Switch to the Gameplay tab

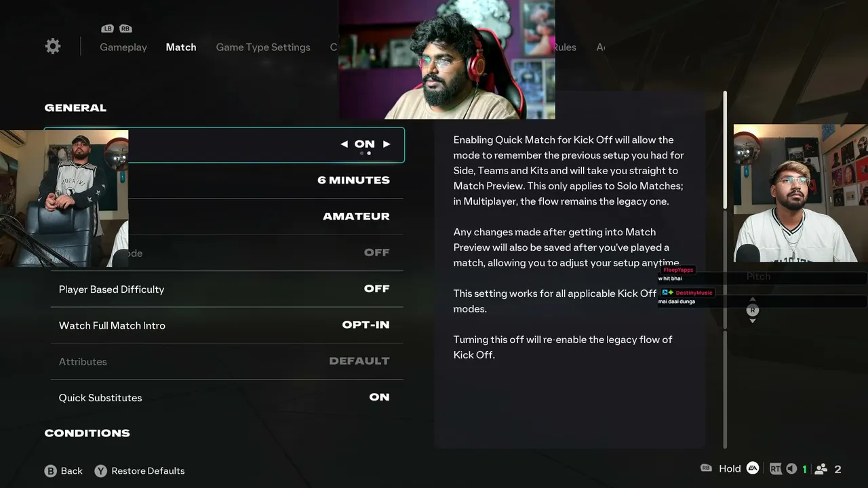[x=123, y=47]
